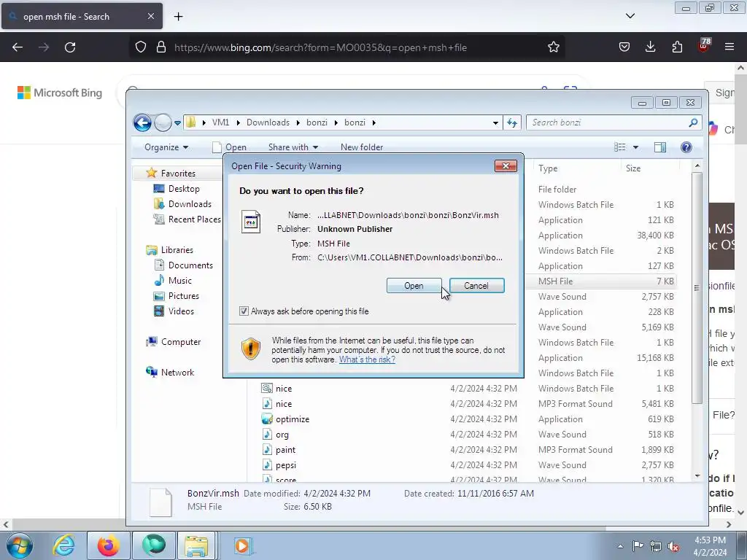
Task: Click the search magnifier icon in Explorer
Action: point(693,122)
